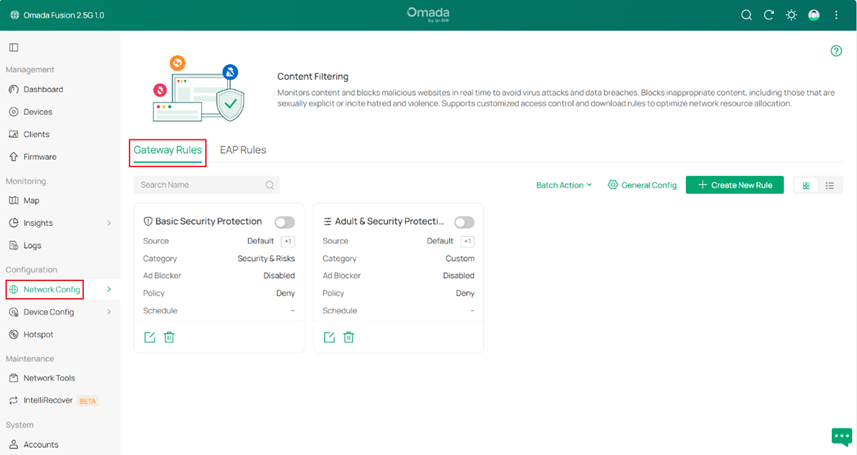The image size is (857, 455).
Task: Delete the Adult & Security Protection rule
Action: (x=349, y=337)
